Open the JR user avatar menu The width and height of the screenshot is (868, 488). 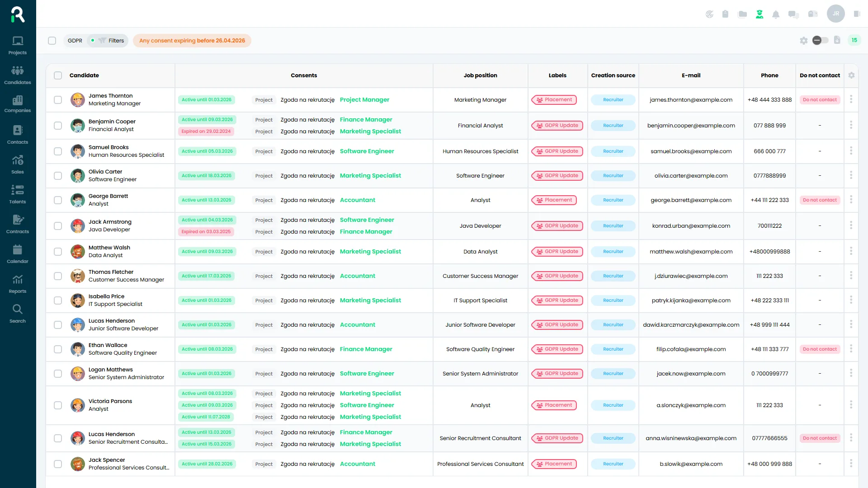point(835,14)
